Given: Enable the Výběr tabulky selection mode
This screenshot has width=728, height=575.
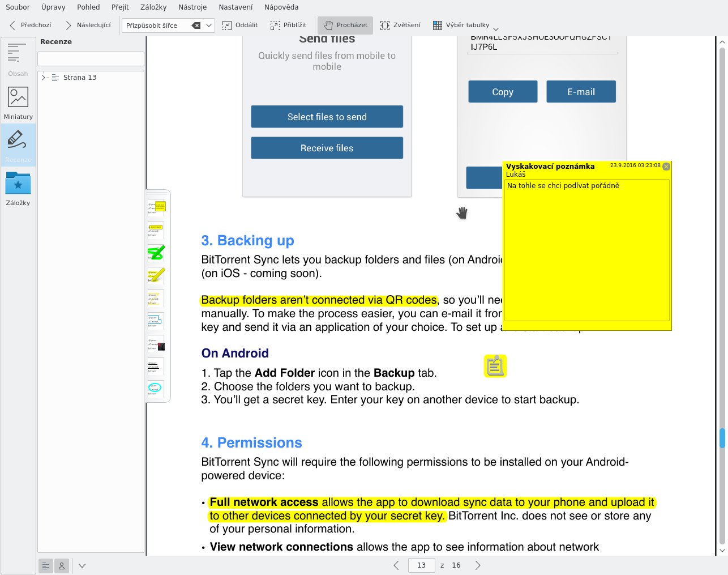Looking at the screenshot, I should 461,25.
